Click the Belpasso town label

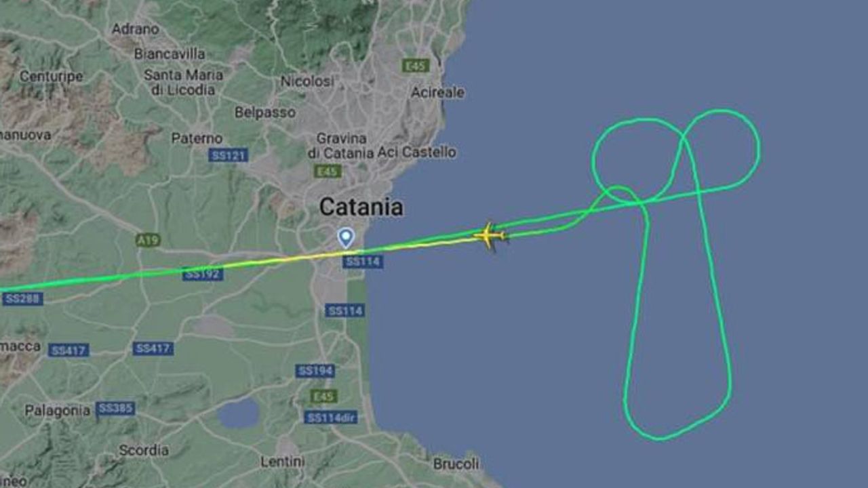264,113
